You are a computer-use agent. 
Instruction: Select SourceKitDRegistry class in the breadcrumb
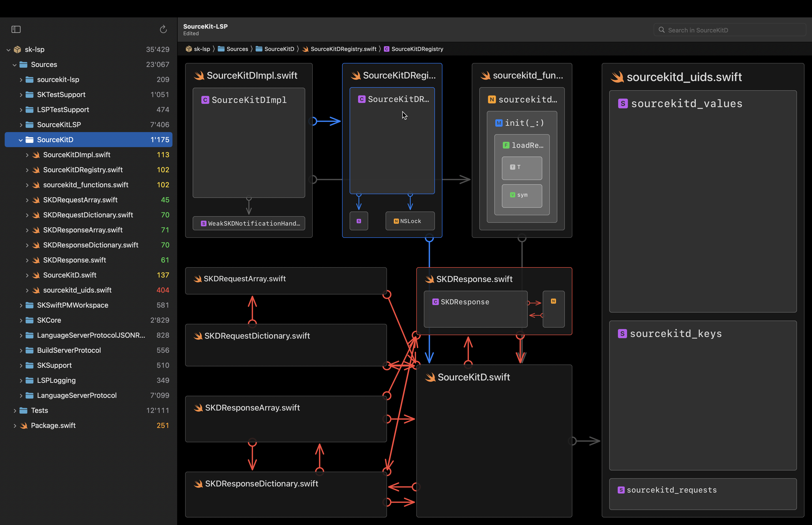point(417,49)
